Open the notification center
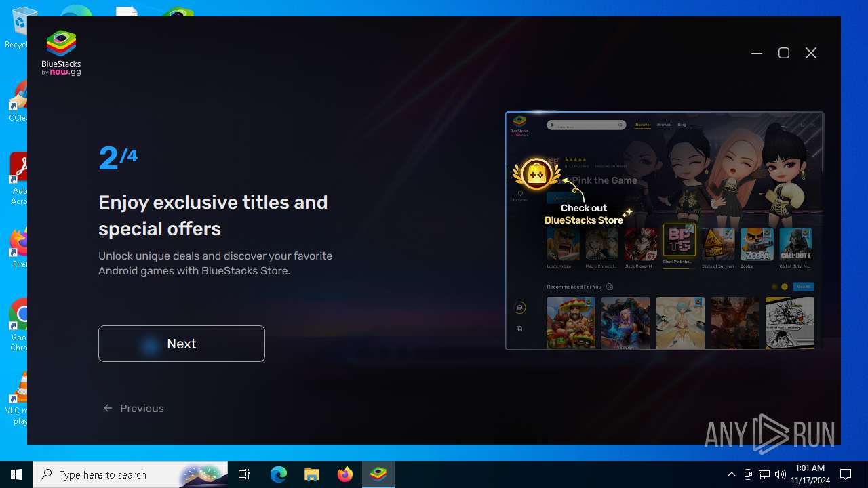Screen dimensions: 868x488 846,474
